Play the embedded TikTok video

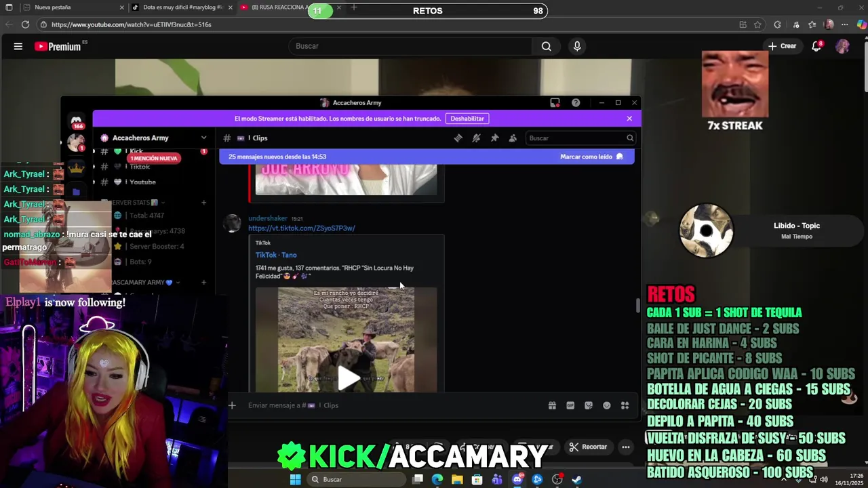(x=349, y=379)
